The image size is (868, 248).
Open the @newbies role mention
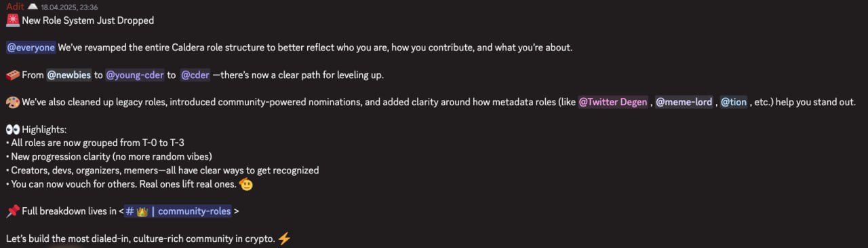coord(68,75)
